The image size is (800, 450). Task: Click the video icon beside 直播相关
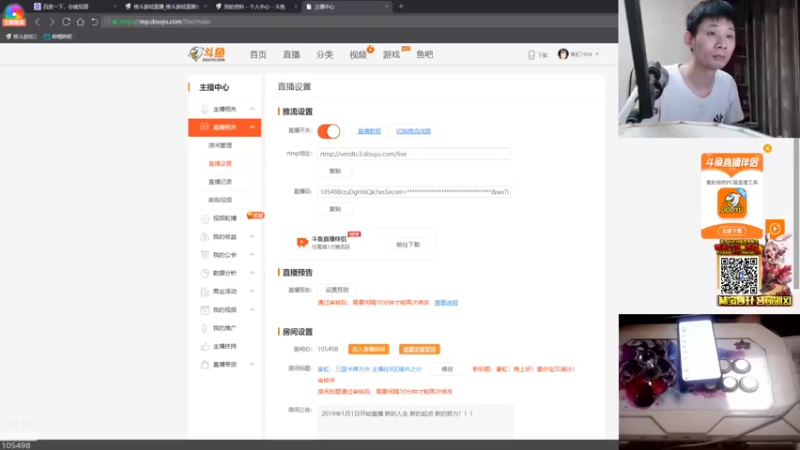pos(204,127)
